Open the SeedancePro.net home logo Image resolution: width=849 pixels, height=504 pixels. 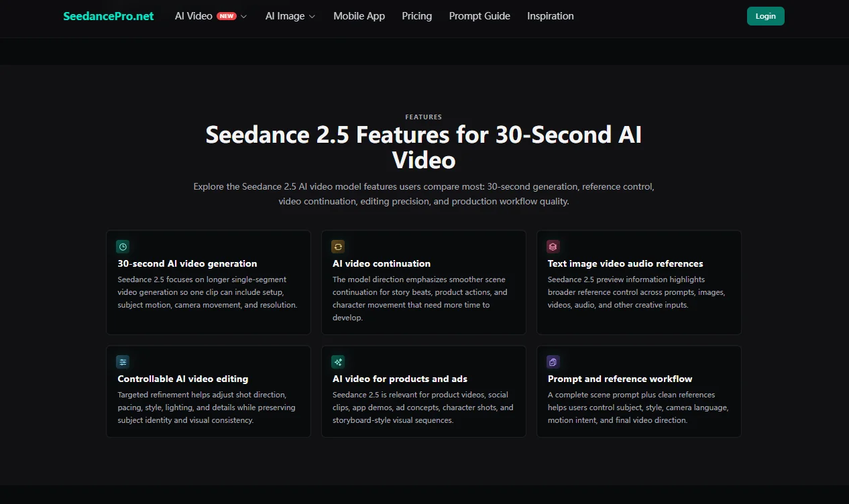click(x=109, y=16)
